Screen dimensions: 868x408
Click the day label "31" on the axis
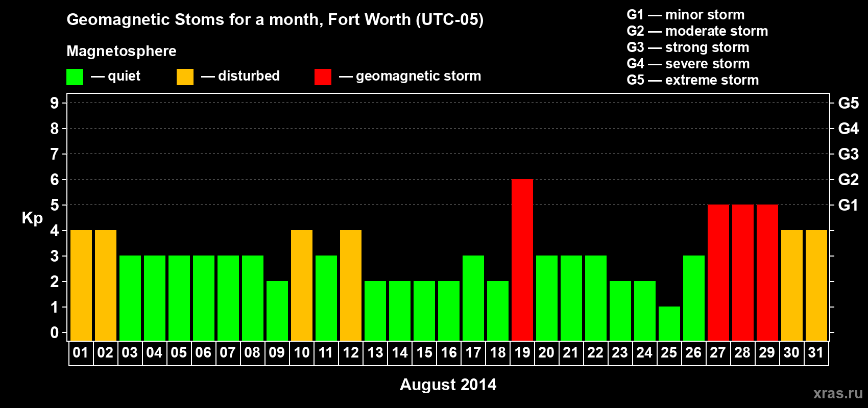[816, 352]
